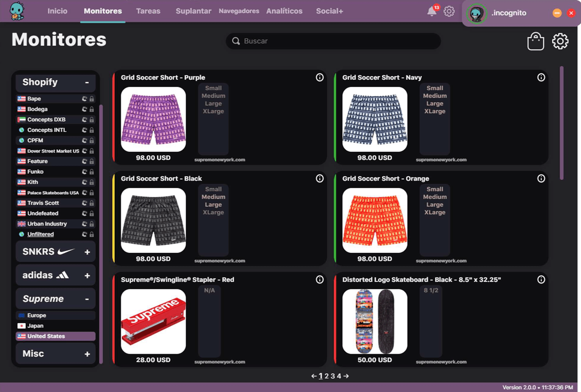
Task: Show info for Grid Soccer Short - Navy
Action: click(541, 77)
